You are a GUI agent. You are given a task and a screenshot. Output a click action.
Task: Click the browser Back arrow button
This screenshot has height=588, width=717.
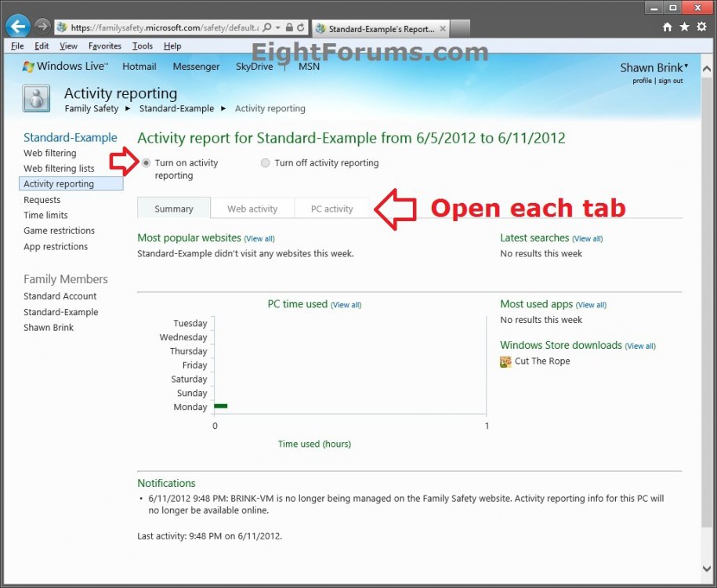[18, 27]
